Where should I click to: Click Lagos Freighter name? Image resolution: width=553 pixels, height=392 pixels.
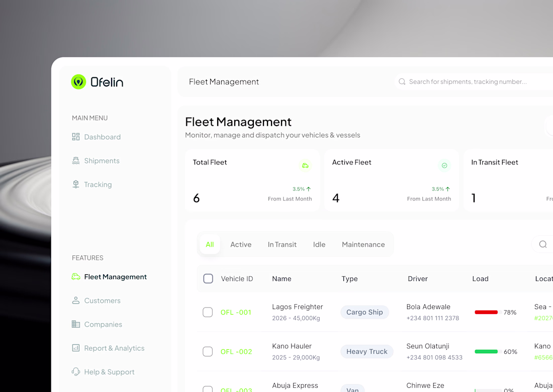coord(298,307)
